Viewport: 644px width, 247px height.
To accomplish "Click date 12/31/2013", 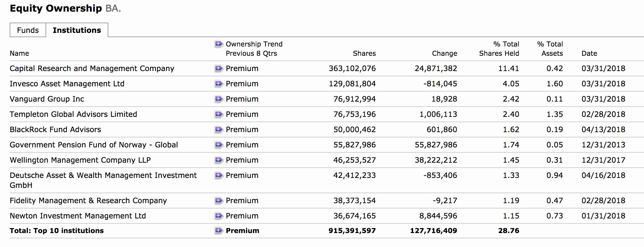I will tap(603, 145).
